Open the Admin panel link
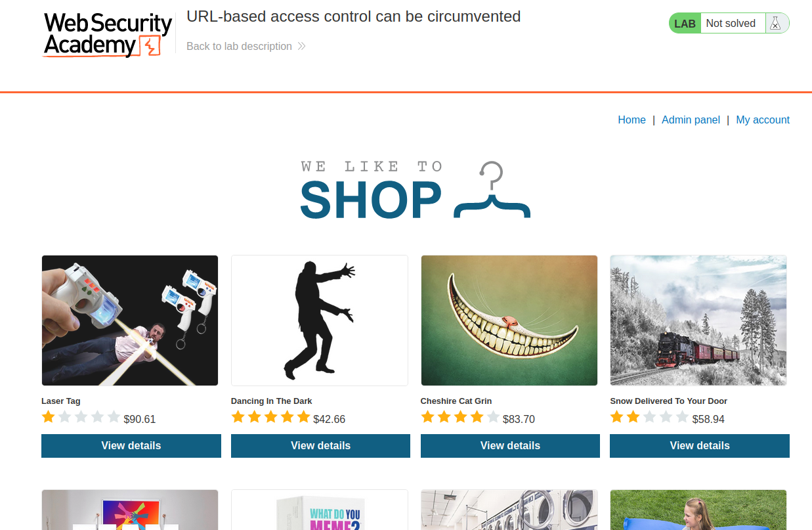The height and width of the screenshot is (530, 812). (691, 120)
